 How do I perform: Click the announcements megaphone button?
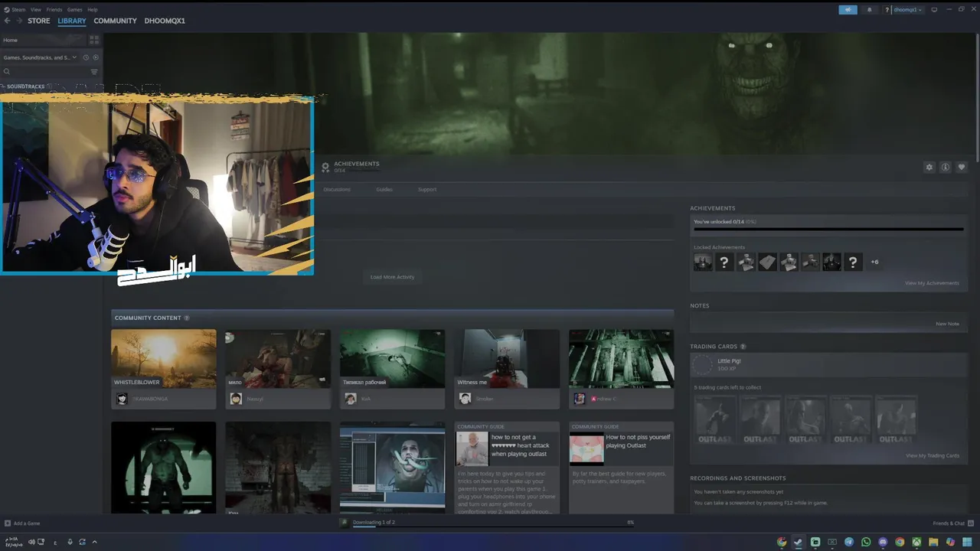[848, 10]
